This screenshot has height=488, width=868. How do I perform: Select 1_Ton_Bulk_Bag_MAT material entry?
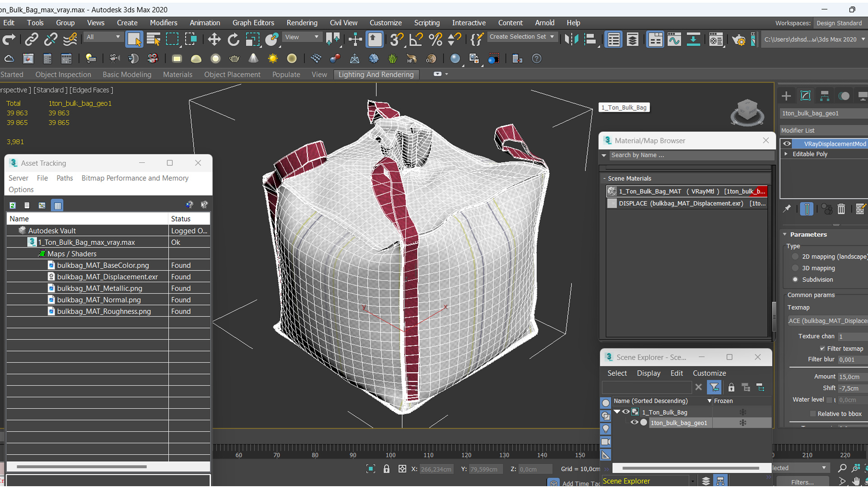click(x=687, y=191)
